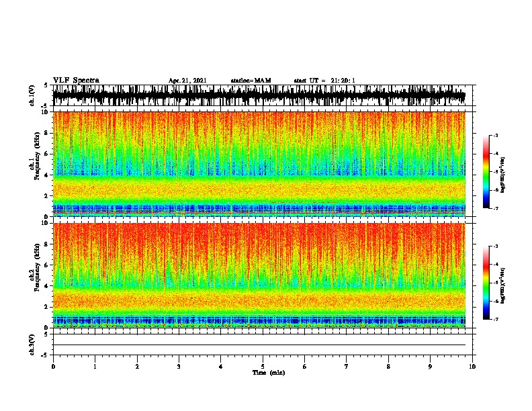Viewport: 532px width, 411px height.
Task: Select the "Apr. 21, 2021" date text
Action: point(187,81)
